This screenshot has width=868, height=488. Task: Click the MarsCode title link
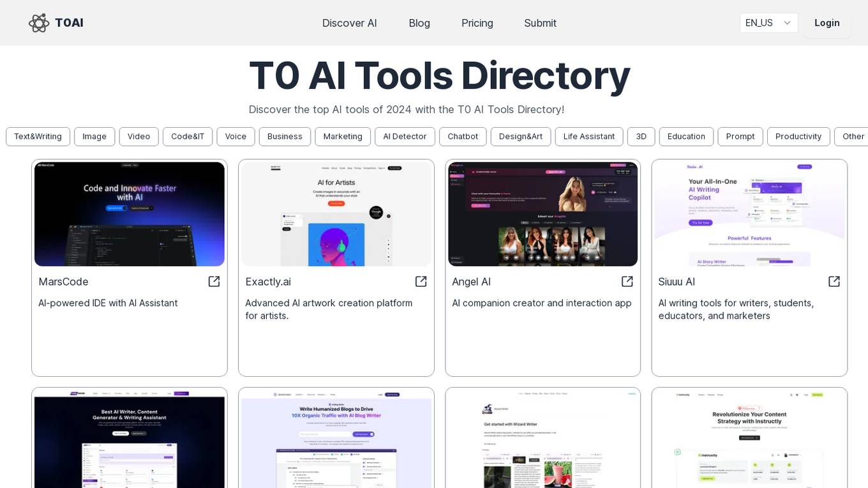click(63, 282)
